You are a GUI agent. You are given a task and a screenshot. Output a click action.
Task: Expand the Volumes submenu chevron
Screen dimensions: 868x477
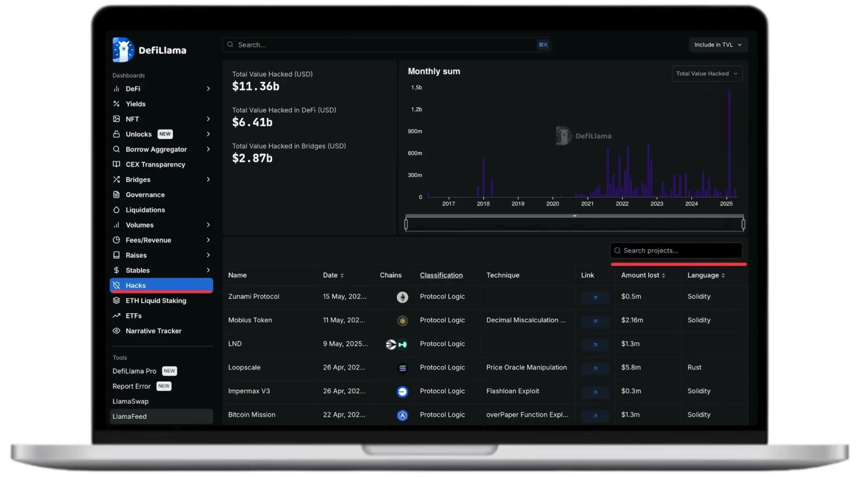coord(208,225)
